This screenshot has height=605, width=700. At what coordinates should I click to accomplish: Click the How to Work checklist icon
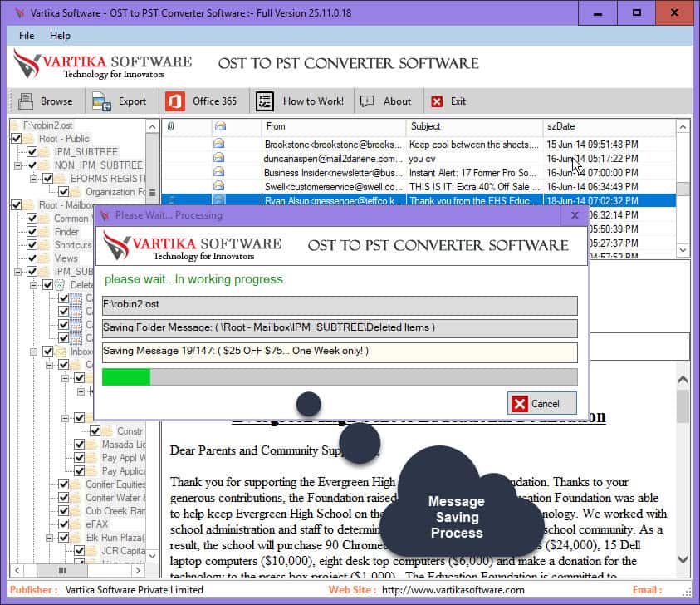point(264,101)
